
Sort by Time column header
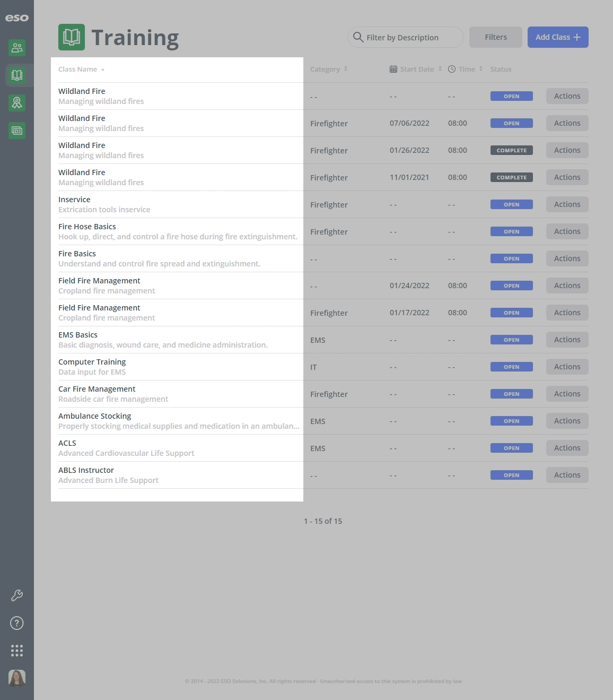pos(466,70)
